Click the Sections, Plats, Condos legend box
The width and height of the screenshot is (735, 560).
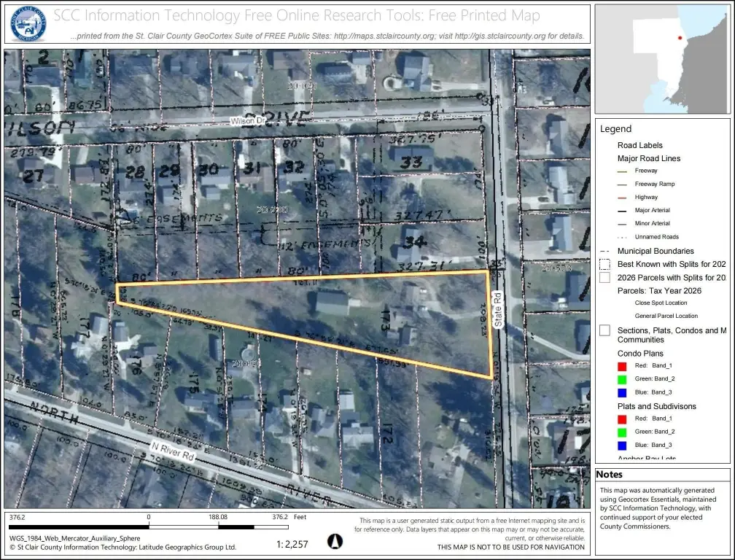(x=604, y=330)
